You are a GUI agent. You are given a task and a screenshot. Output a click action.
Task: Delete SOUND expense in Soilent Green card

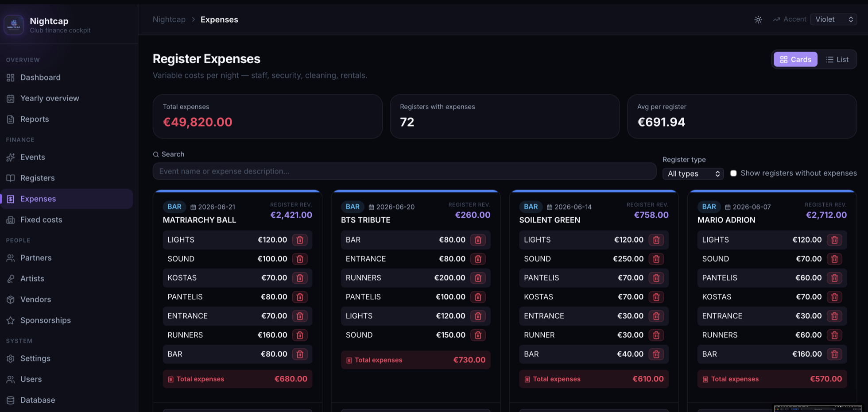pyautogui.click(x=656, y=259)
